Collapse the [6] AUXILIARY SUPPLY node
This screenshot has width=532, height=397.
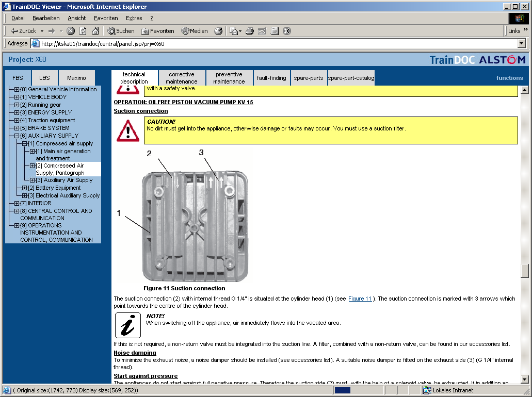tap(17, 136)
